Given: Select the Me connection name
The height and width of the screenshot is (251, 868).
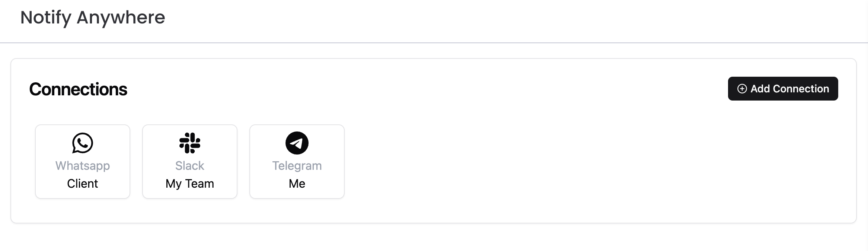Looking at the screenshot, I should click(297, 184).
